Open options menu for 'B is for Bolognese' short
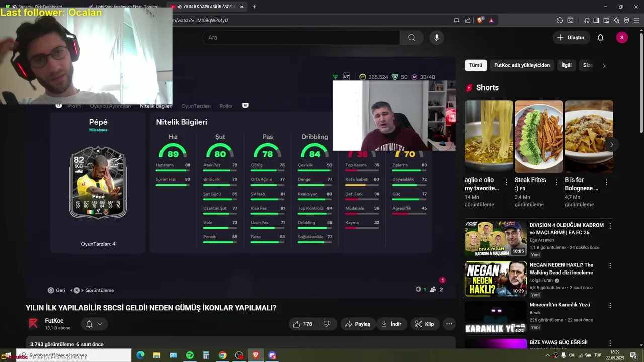Viewport: 644px width, 362px height. [x=606, y=183]
